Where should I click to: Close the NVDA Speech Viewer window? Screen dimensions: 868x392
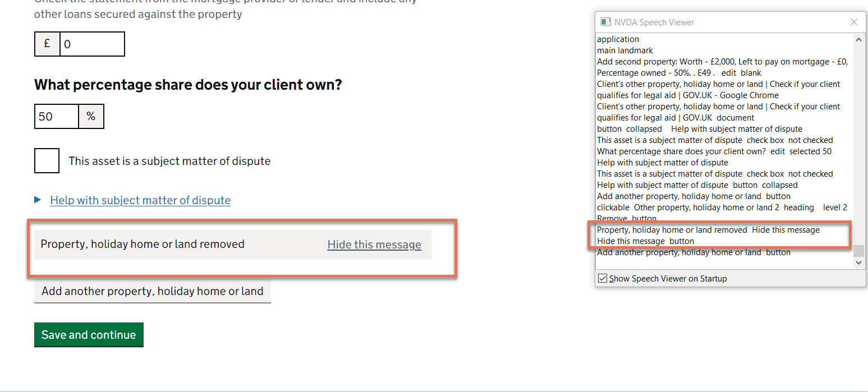pos(853,22)
